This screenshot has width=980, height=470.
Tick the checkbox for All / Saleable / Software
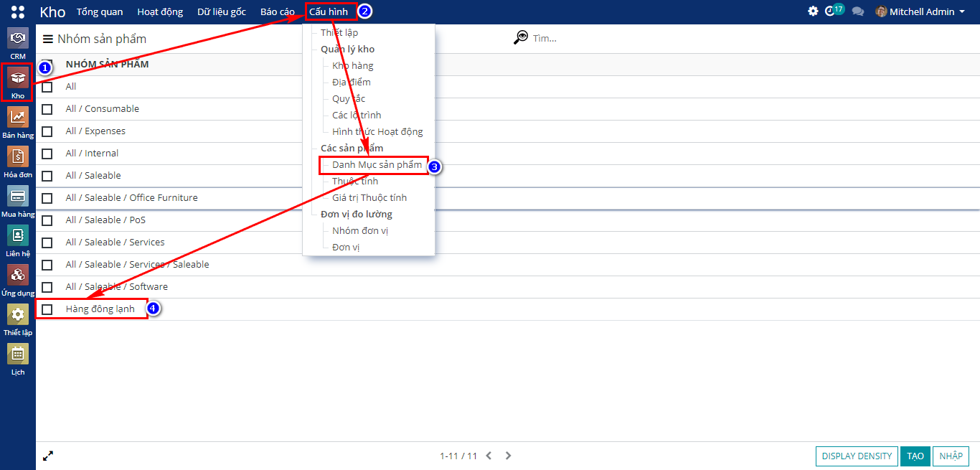click(x=47, y=287)
